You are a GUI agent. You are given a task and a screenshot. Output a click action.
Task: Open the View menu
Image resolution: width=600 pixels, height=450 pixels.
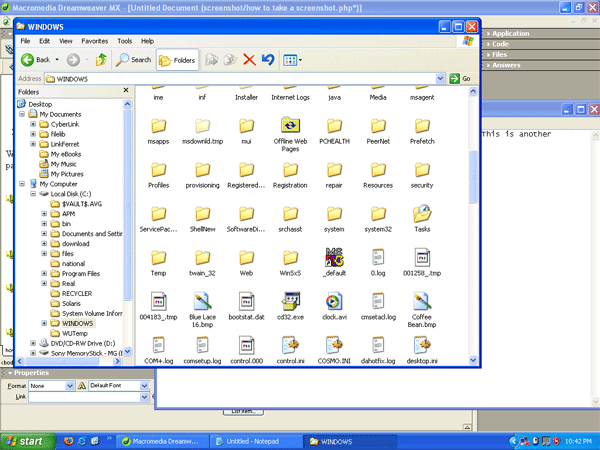[66, 41]
